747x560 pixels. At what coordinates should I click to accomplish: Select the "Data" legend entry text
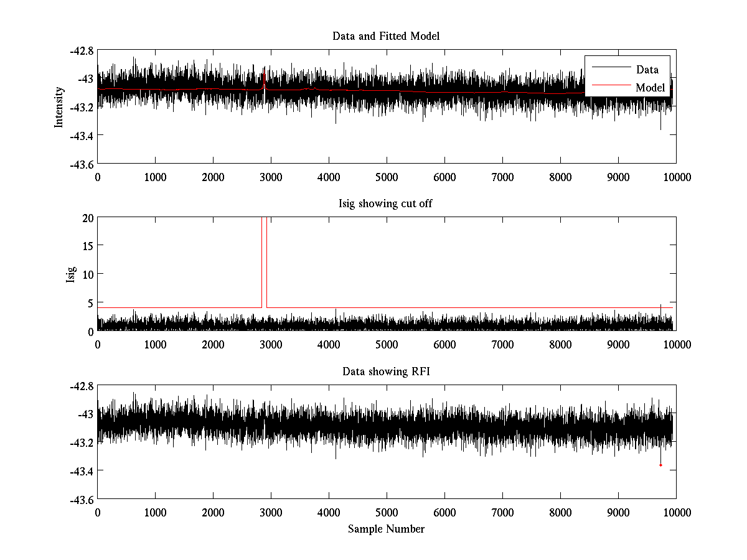click(x=647, y=70)
